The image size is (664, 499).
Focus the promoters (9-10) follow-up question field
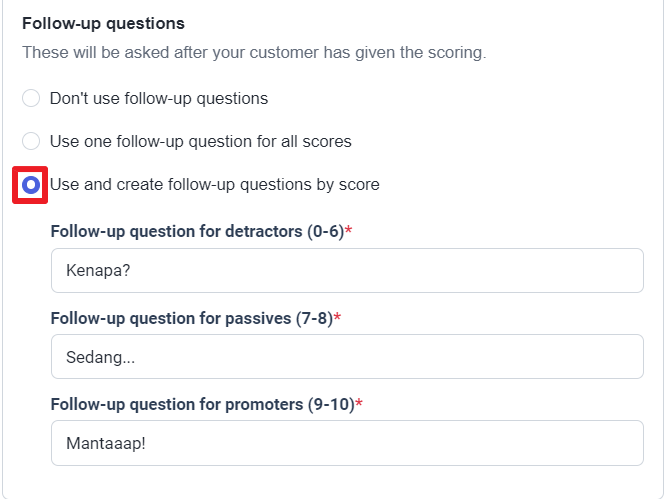click(x=346, y=443)
